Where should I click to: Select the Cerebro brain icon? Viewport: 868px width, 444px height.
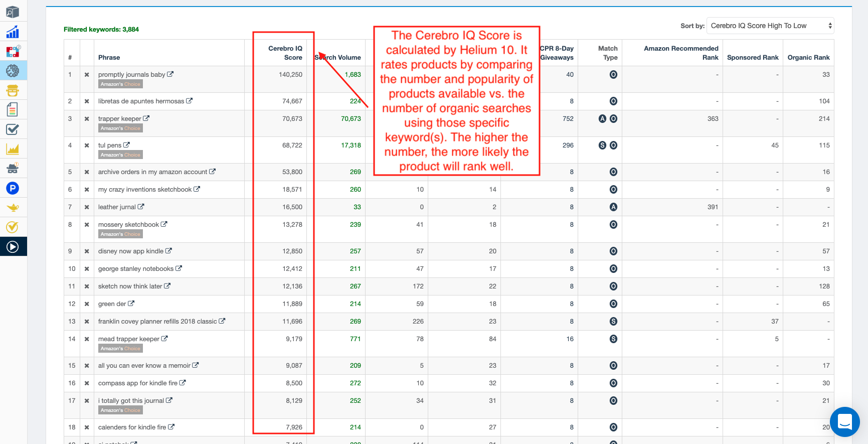13,71
